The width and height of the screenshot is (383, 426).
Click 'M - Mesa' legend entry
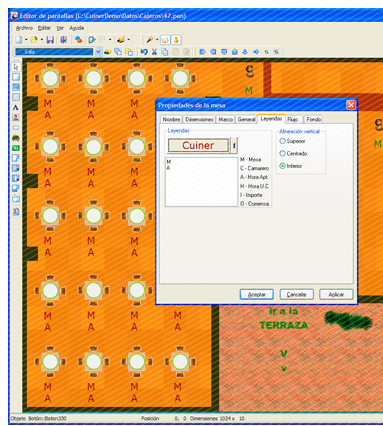click(251, 159)
